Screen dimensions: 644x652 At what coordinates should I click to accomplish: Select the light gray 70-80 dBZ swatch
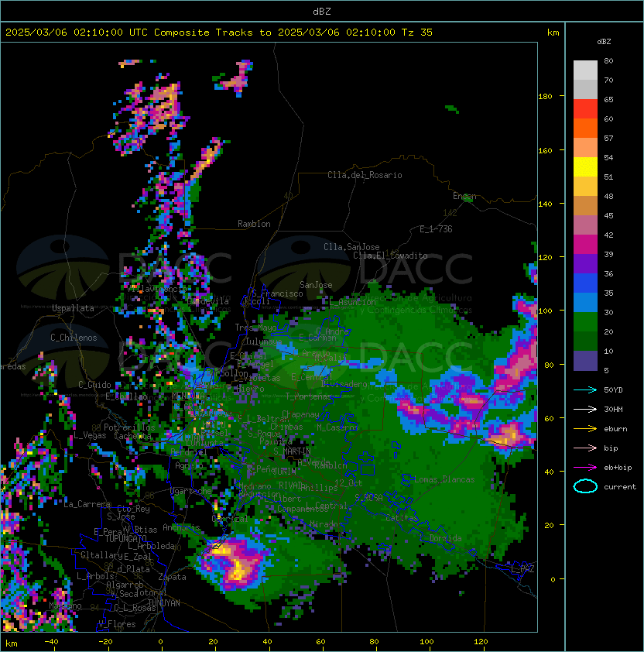tap(585, 70)
